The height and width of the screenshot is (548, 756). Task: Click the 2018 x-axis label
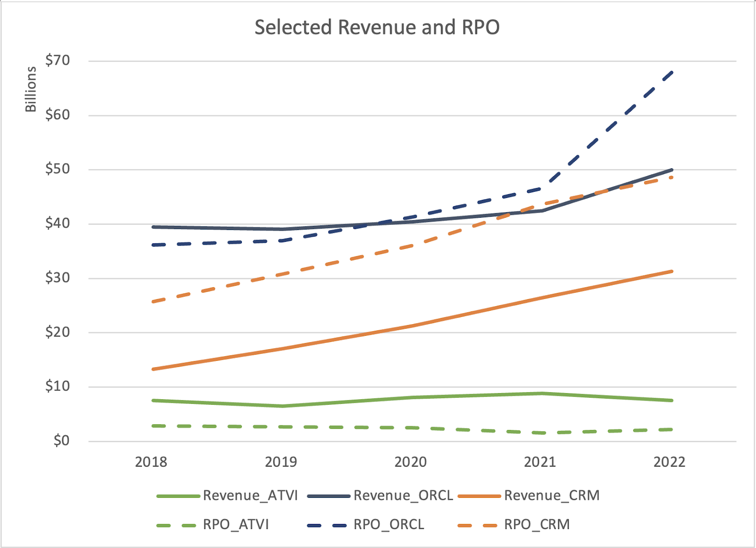[x=151, y=462]
